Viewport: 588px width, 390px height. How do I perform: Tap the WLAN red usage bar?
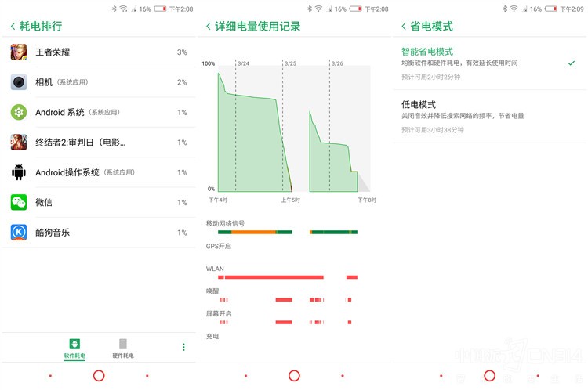pyautogui.click(x=288, y=277)
